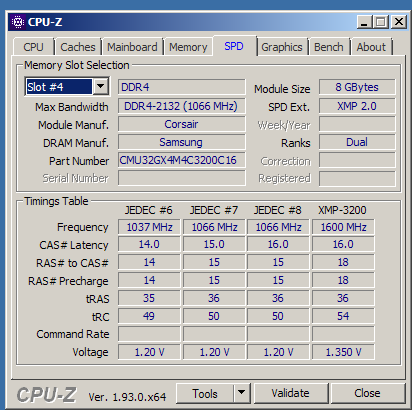Select the part number CMU32GX4M4C3200C16
The image size is (412, 410).
tap(182, 160)
